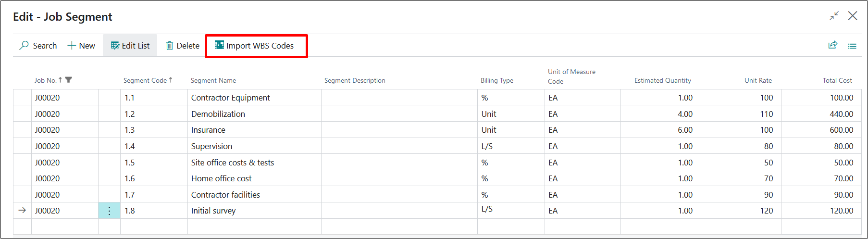Viewport: 868px width, 239px height.
Task: Show row options for segment 1.8
Action: 110,211
